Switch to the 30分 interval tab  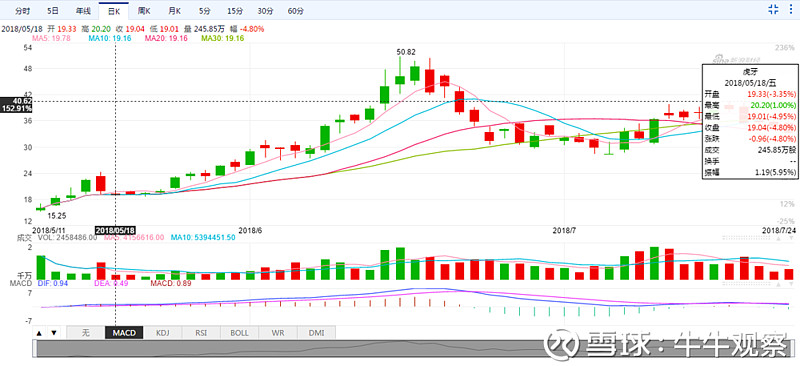(265, 11)
